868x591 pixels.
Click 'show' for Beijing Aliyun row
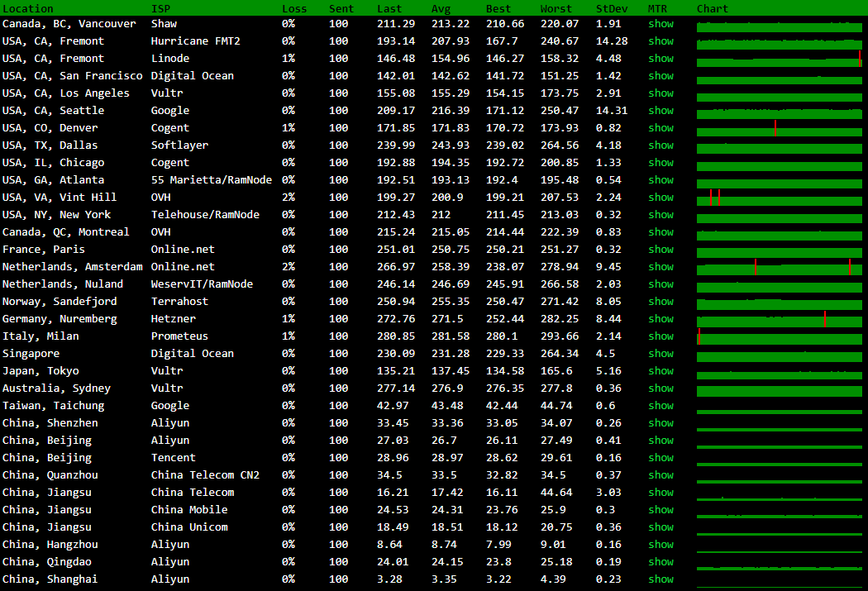point(661,441)
